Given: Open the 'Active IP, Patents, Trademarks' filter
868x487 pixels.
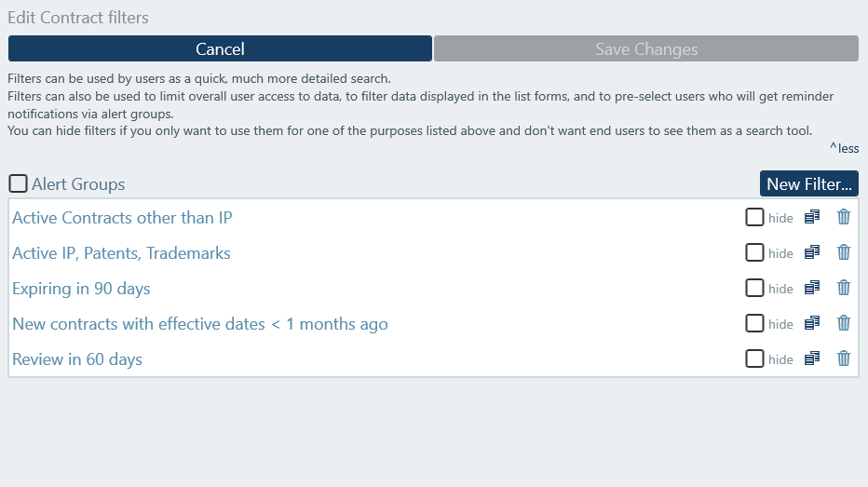Looking at the screenshot, I should [121, 253].
